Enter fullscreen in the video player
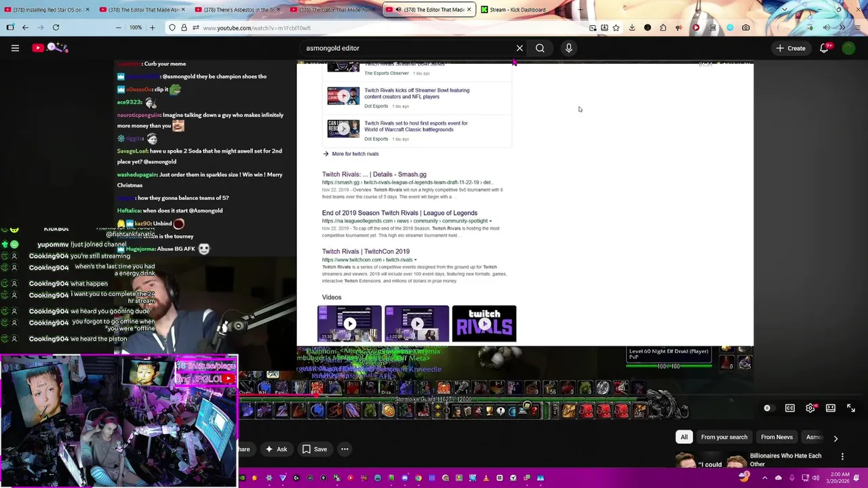868x488 pixels. (x=851, y=408)
